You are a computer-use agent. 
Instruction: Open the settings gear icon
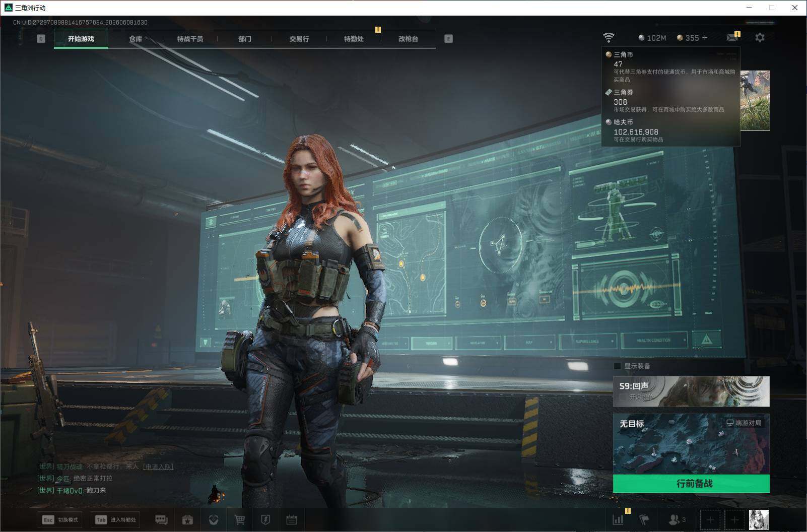click(x=760, y=37)
